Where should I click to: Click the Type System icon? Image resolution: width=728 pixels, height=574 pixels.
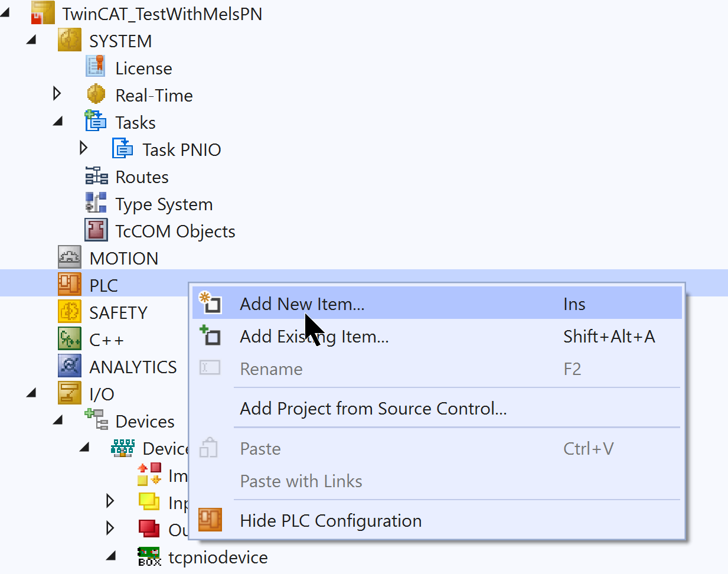pyautogui.click(x=96, y=203)
